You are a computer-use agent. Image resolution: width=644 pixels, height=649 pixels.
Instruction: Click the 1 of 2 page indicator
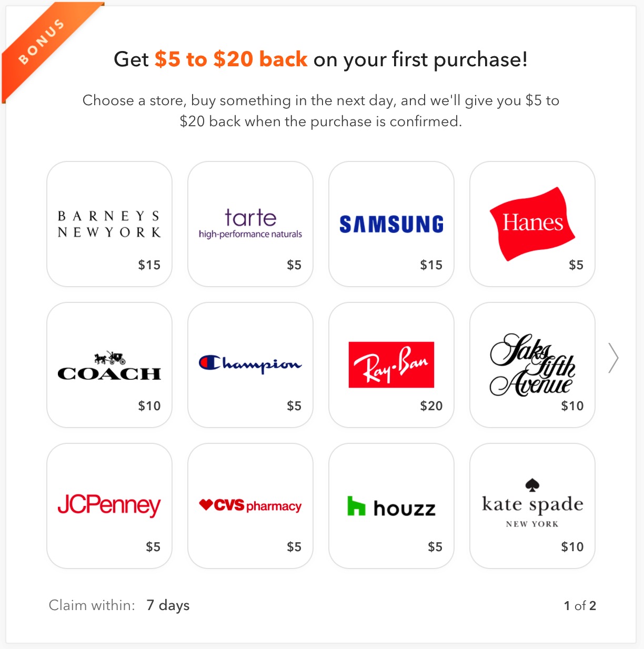(x=580, y=606)
